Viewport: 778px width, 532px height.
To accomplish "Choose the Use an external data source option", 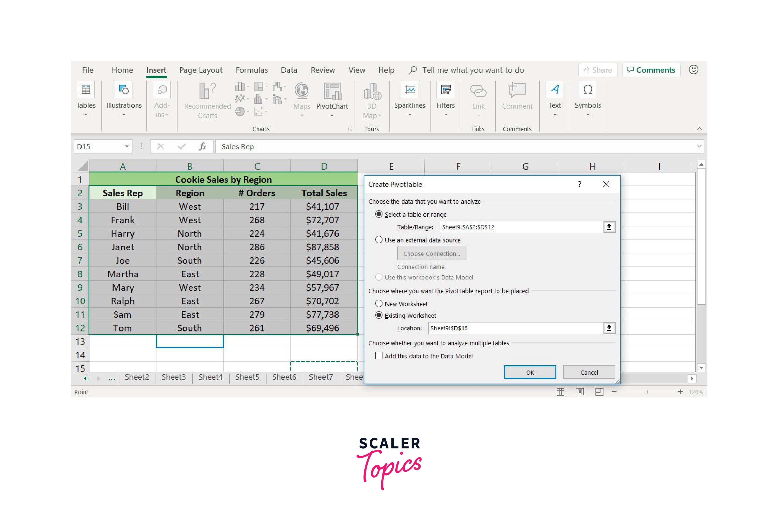I will pos(379,240).
